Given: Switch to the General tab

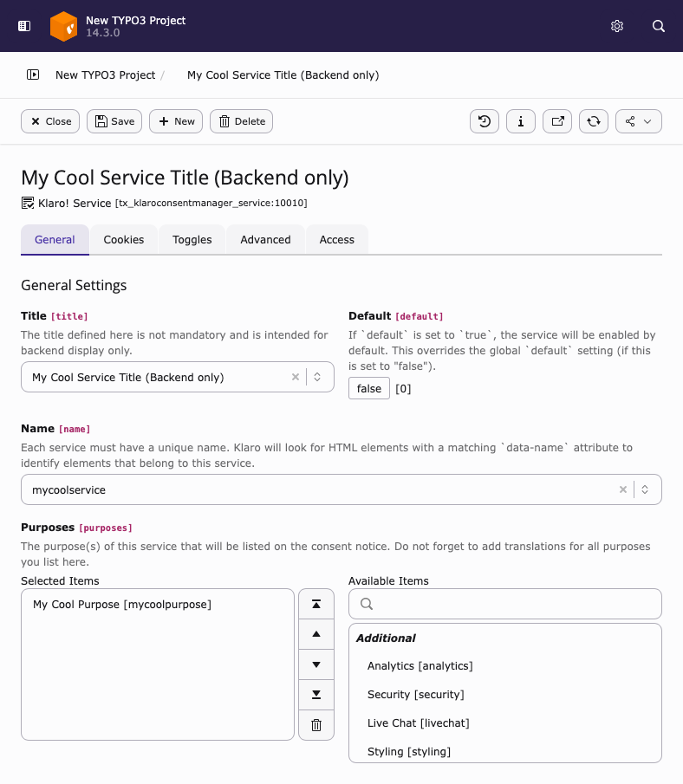Looking at the screenshot, I should 55,239.
